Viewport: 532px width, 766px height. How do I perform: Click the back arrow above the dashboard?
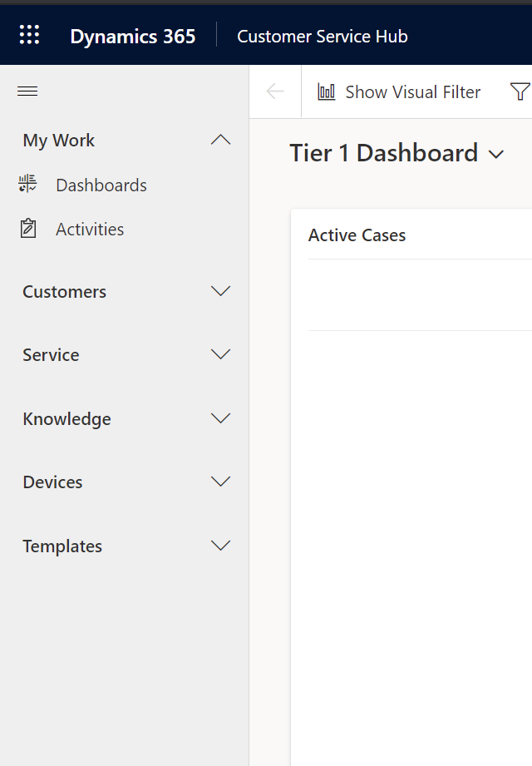click(x=274, y=91)
